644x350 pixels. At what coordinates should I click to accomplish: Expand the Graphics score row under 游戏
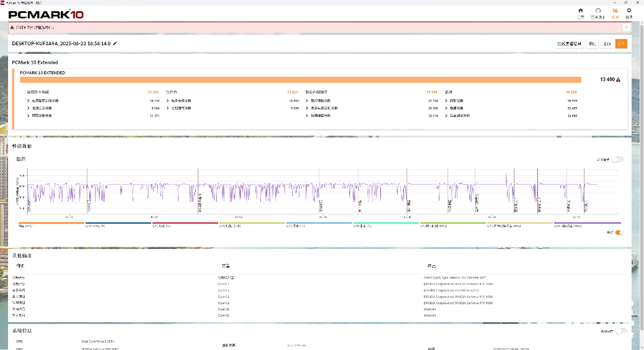(511, 100)
